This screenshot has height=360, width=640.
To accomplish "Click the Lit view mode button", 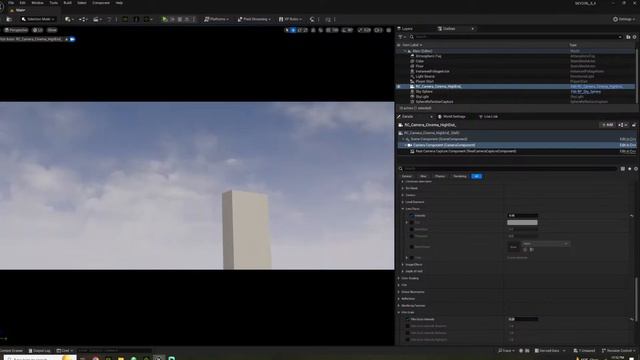I will click(38, 30).
